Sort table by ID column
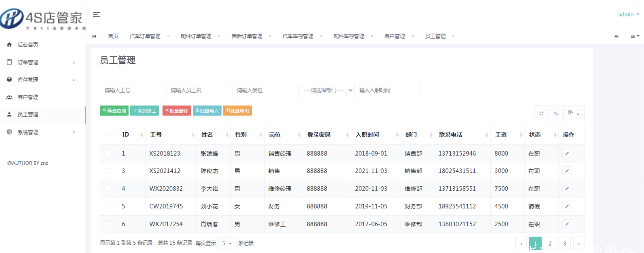This screenshot has width=644, height=253. pos(132,135)
